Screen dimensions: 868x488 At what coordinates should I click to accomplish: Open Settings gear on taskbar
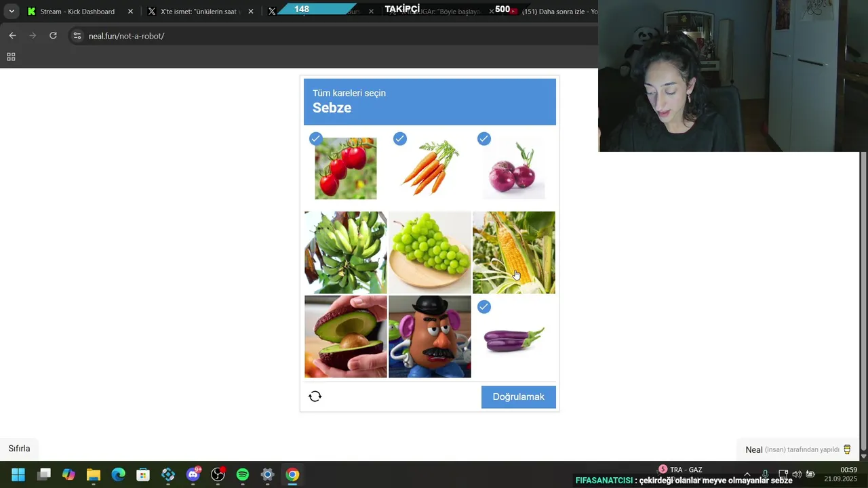267,474
